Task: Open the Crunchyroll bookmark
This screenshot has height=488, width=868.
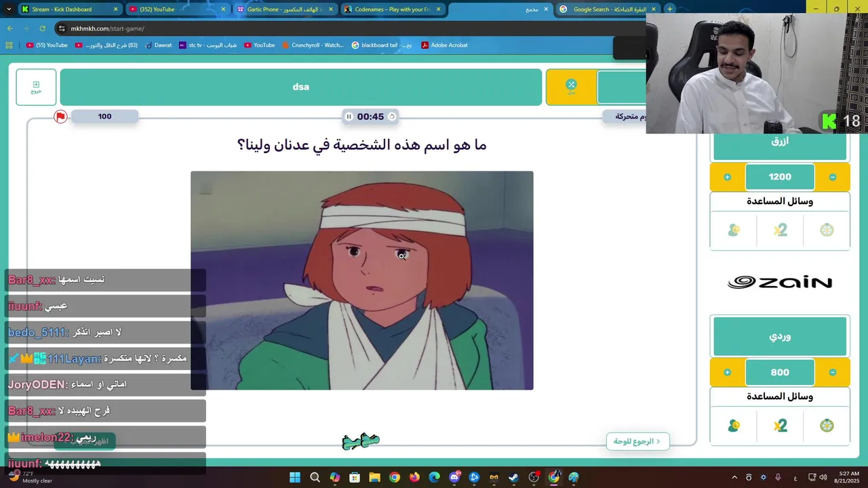Action: tap(313, 45)
